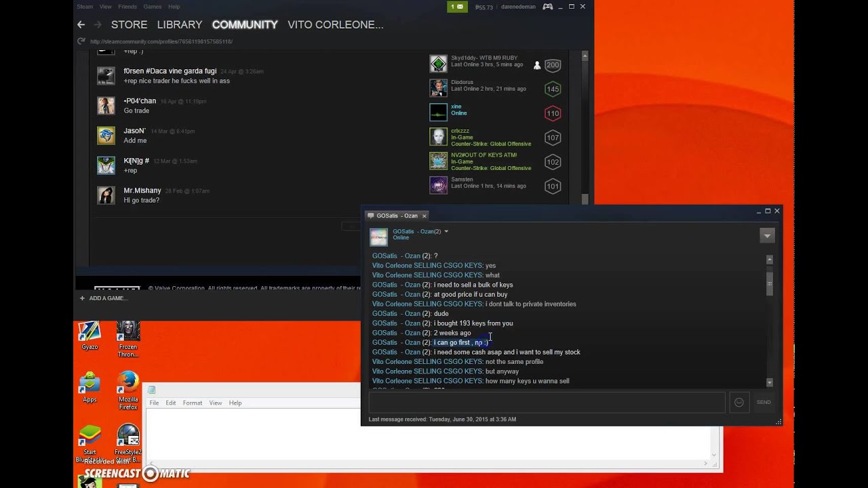Open Mr.Mishany profile link
Image resolution: width=868 pixels, height=488 pixels.
pos(142,190)
